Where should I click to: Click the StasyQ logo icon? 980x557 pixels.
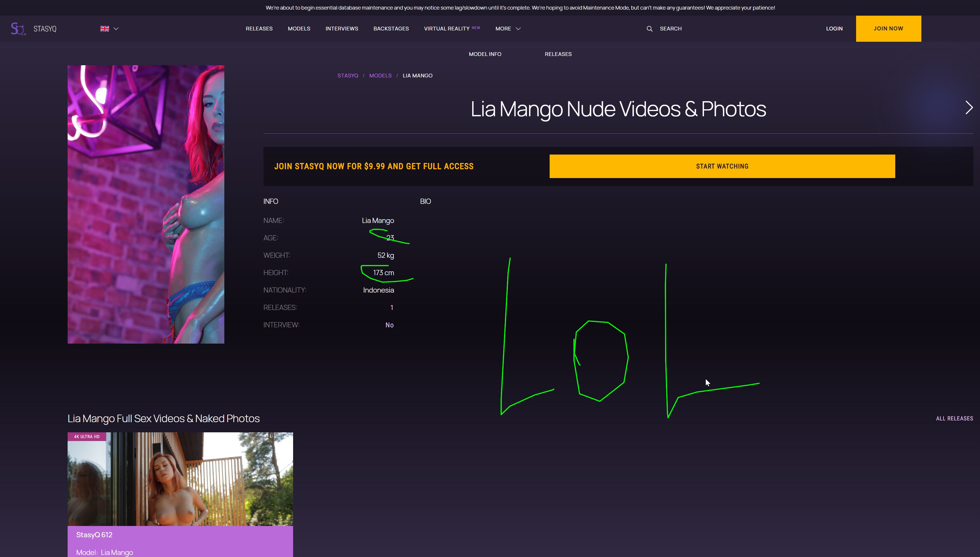tap(18, 29)
